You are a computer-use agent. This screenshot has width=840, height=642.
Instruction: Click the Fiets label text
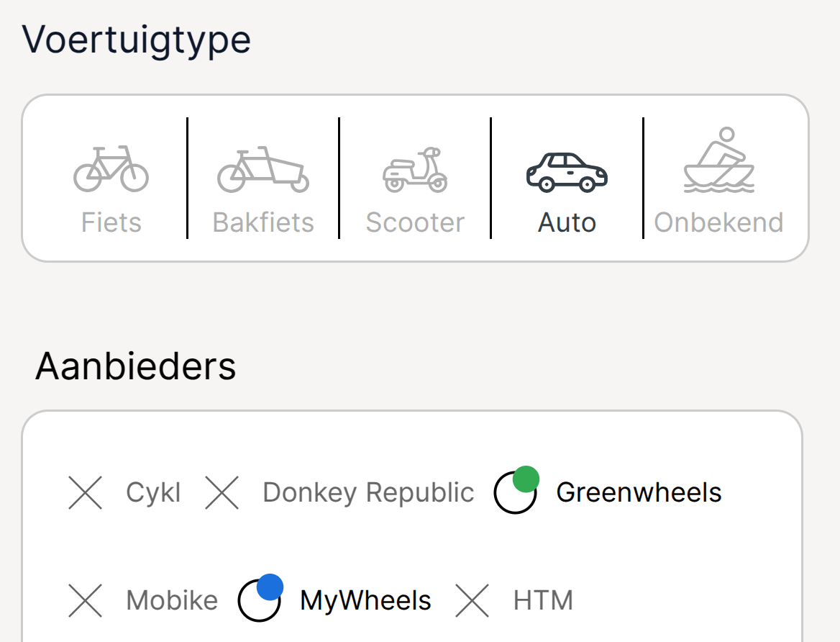[111, 222]
